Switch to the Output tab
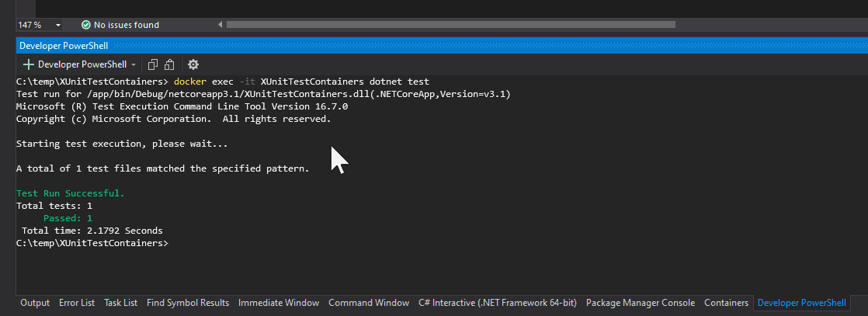This screenshot has height=316, width=868. click(x=35, y=303)
